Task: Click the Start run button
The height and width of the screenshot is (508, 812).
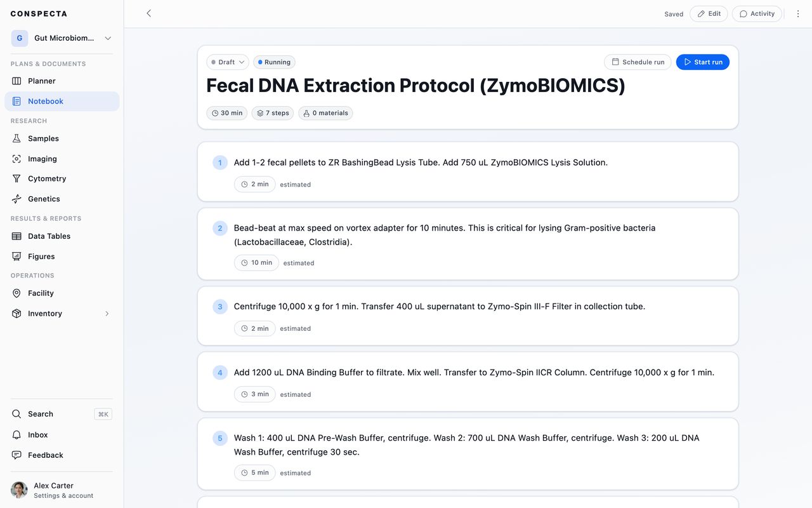Action: tap(703, 62)
